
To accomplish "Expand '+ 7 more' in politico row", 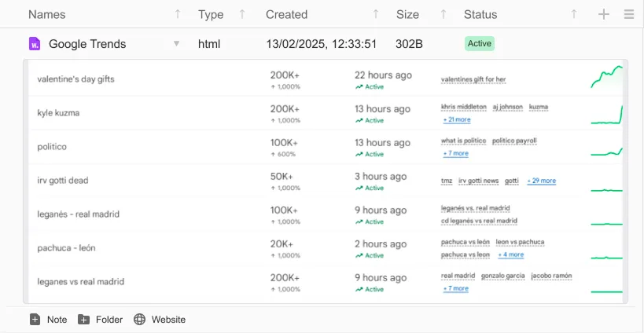I will coord(455,153).
